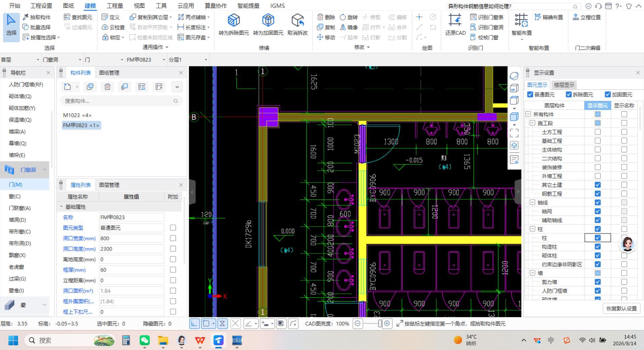Click the draw point tool in 绘图 group

pos(419,17)
